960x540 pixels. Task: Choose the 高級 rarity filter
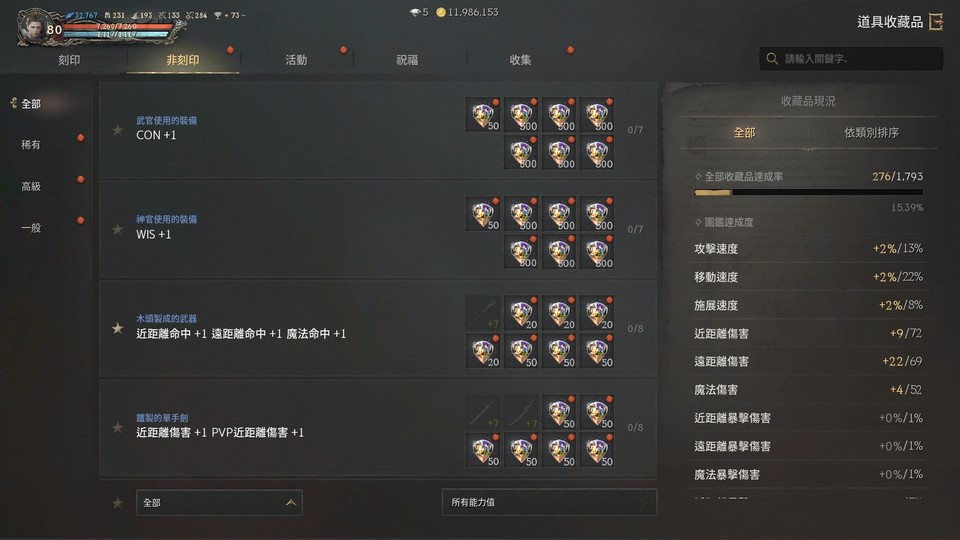click(x=31, y=187)
